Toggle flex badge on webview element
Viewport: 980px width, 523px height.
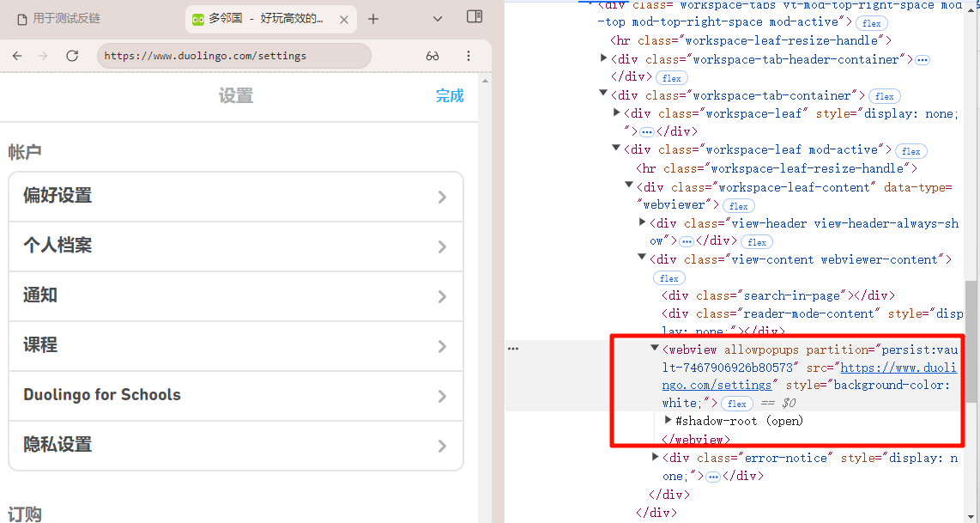[737, 404]
